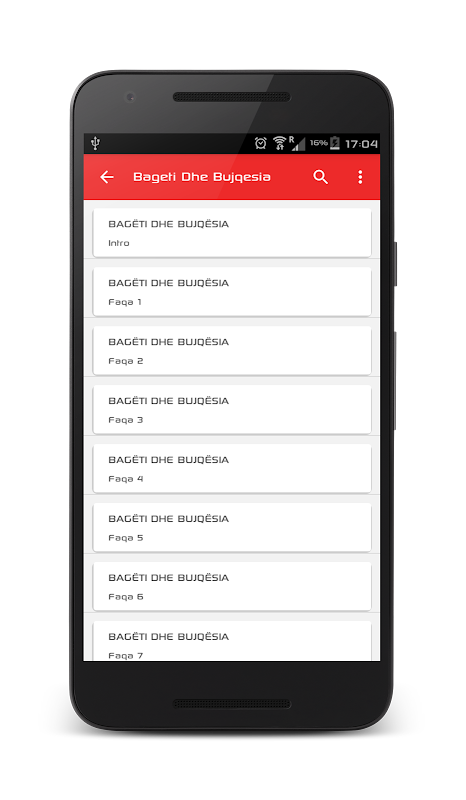Tap the 17:04 clock

click(x=361, y=144)
